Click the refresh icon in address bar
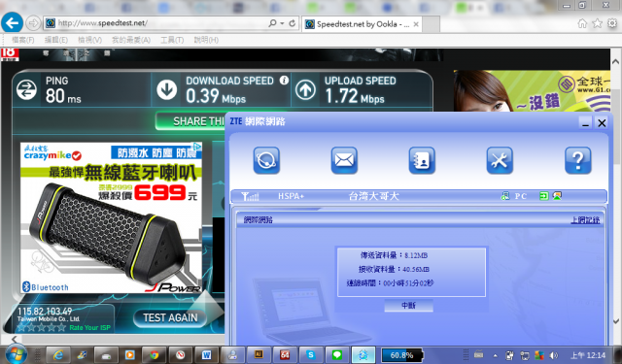The image size is (622, 364). point(292,23)
